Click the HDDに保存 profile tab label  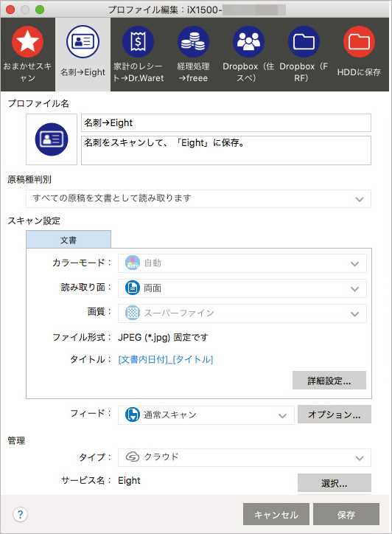pos(359,72)
